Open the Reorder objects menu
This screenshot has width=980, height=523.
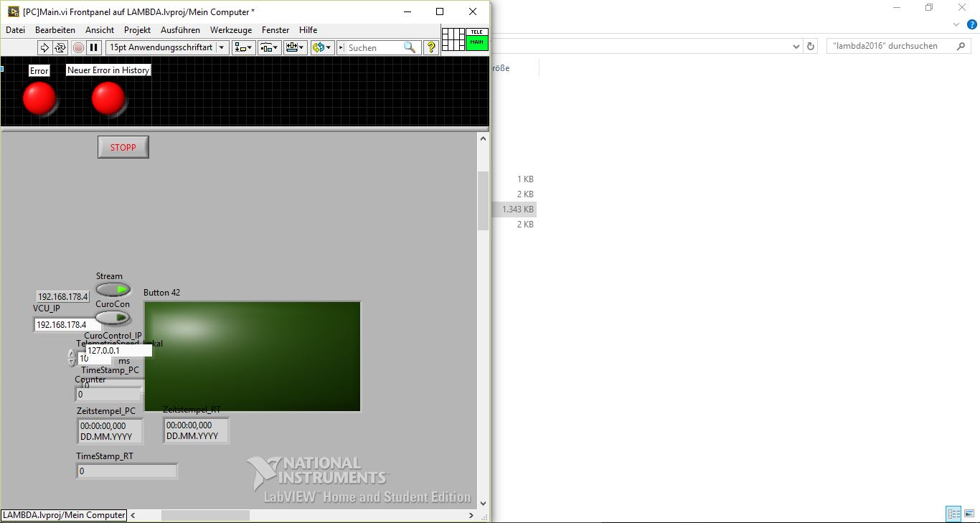[321, 47]
